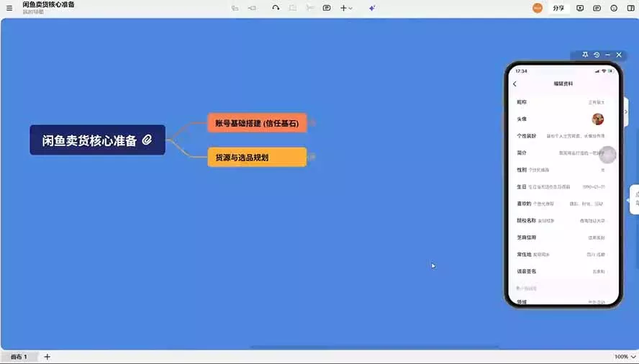Tap the 喜欢的 row in phone
This screenshot has width=639, height=364.
click(x=563, y=204)
